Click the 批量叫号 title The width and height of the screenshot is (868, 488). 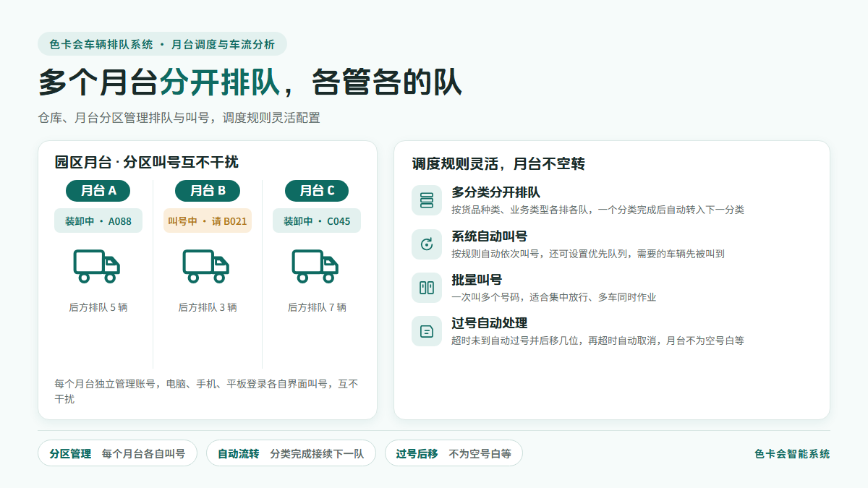click(477, 280)
